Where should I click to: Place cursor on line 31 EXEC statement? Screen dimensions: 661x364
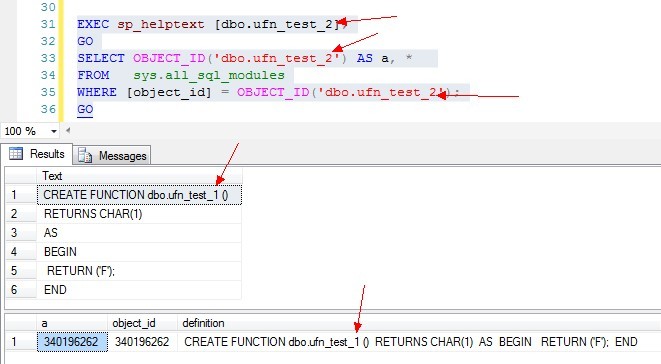click(211, 24)
